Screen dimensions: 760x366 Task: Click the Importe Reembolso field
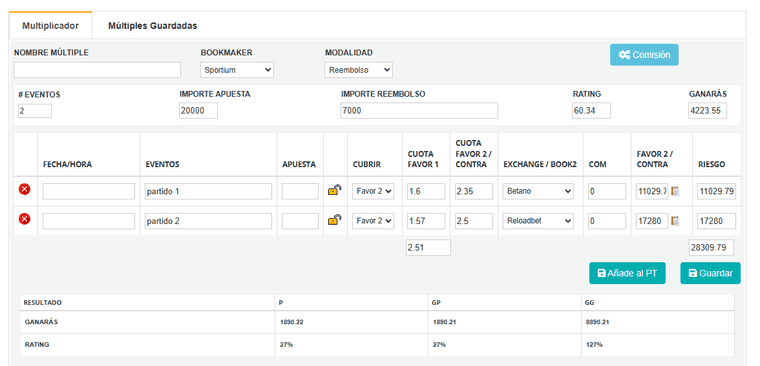click(x=419, y=111)
